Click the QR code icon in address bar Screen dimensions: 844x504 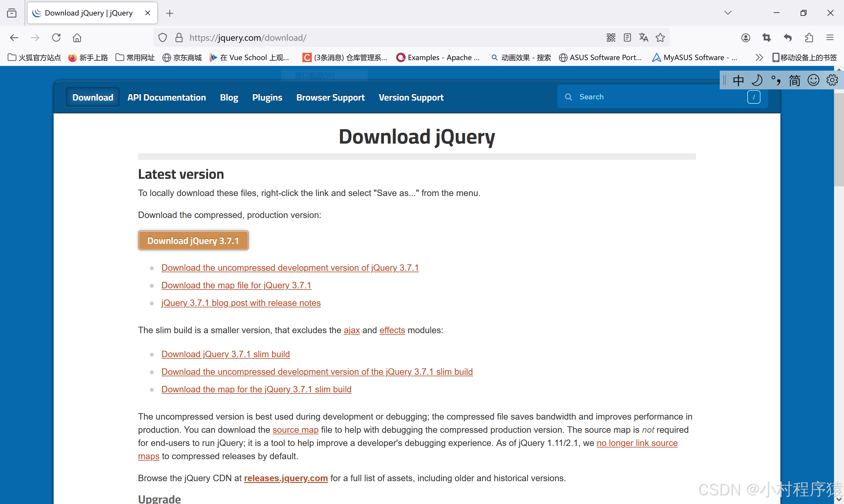point(611,38)
